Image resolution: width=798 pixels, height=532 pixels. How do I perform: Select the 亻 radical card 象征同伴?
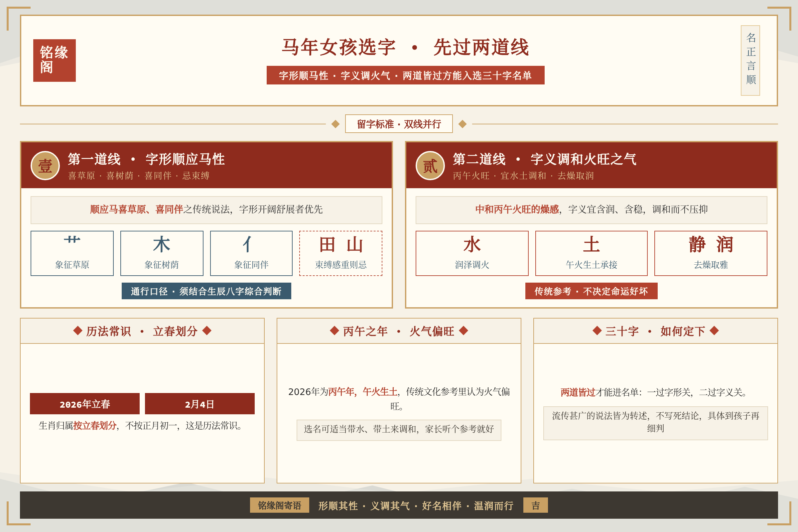pos(251,253)
